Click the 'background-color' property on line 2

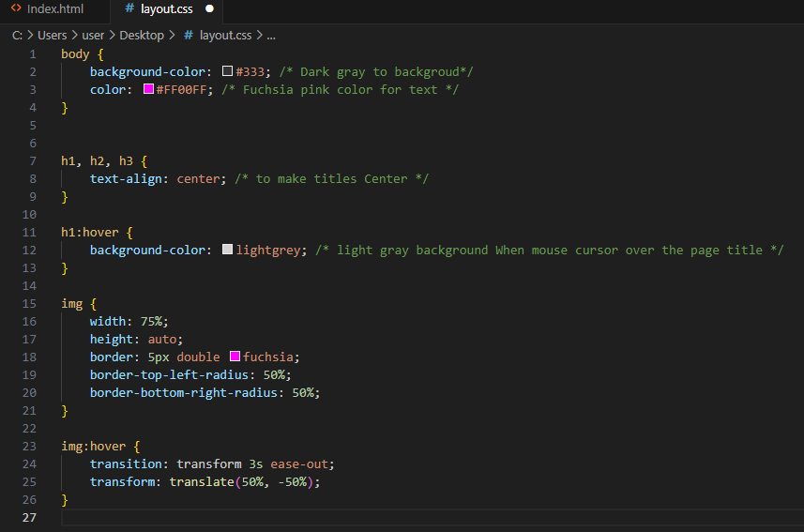[147, 72]
